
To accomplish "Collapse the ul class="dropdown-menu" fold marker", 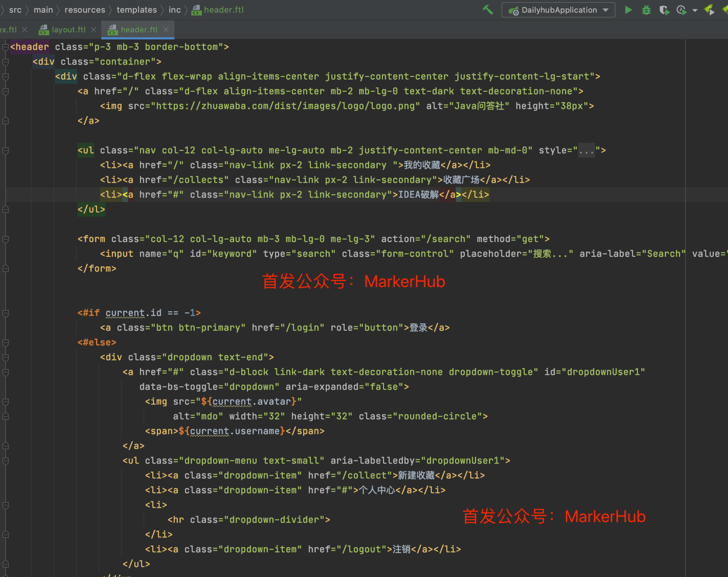I will pyautogui.click(x=5, y=461).
